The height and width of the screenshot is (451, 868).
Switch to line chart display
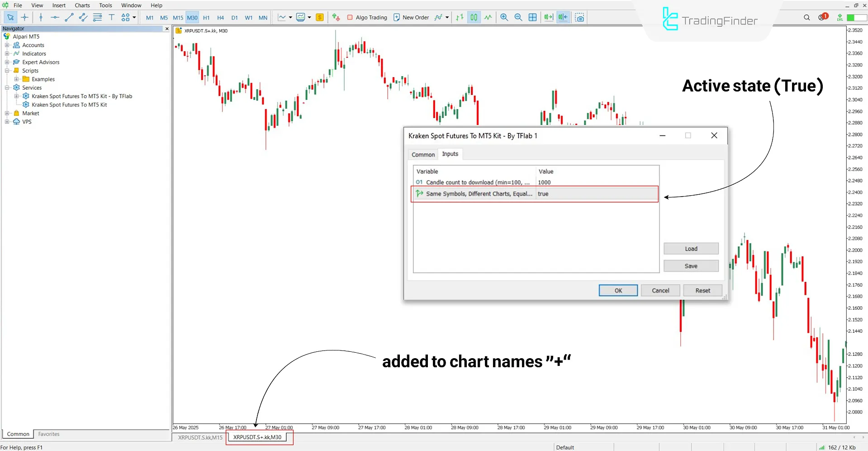[488, 17]
